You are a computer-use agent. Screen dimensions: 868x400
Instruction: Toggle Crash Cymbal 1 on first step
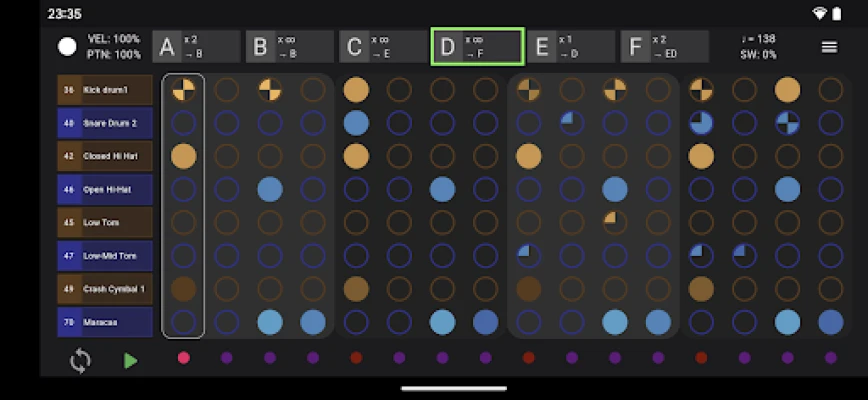(183, 289)
